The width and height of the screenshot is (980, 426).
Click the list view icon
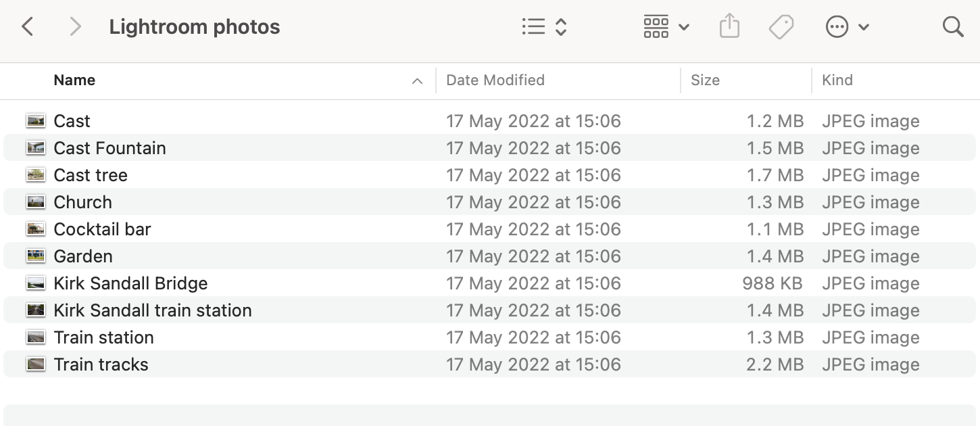pos(533,27)
